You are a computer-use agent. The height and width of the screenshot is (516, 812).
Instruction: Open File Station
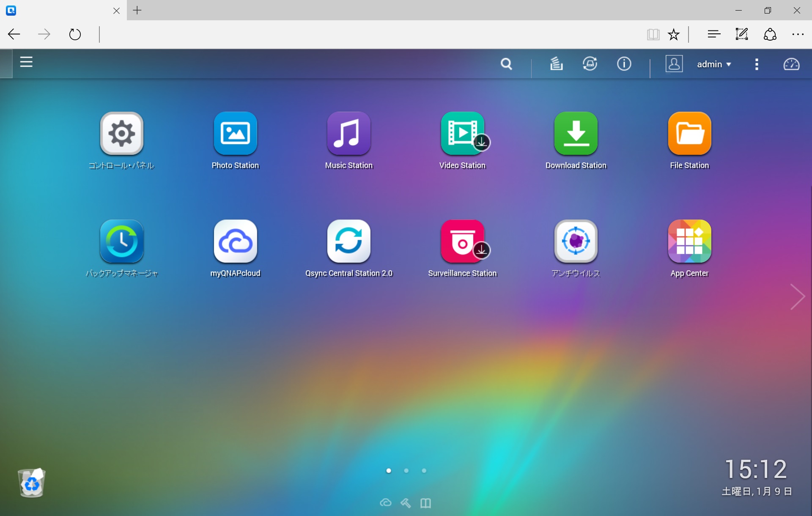click(x=690, y=133)
